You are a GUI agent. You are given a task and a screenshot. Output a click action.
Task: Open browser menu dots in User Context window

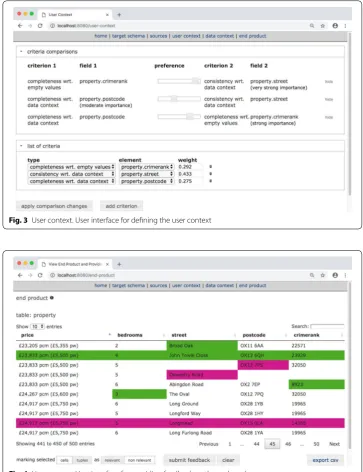pos(345,26)
